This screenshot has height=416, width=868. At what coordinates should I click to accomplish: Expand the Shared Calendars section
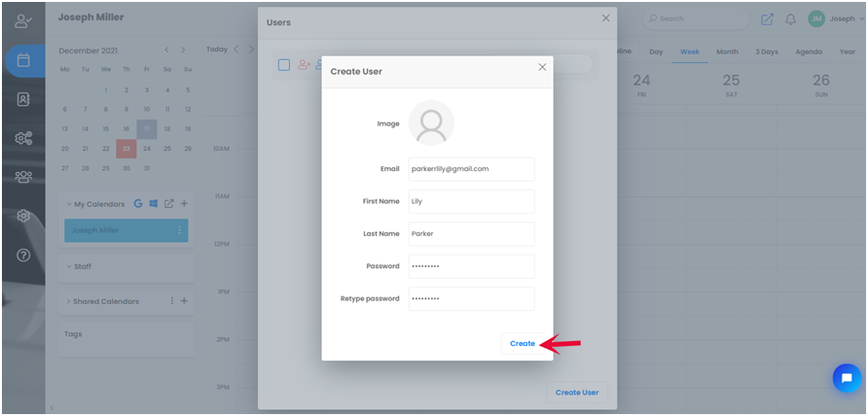pyautogui.click(x=69, y=301)
